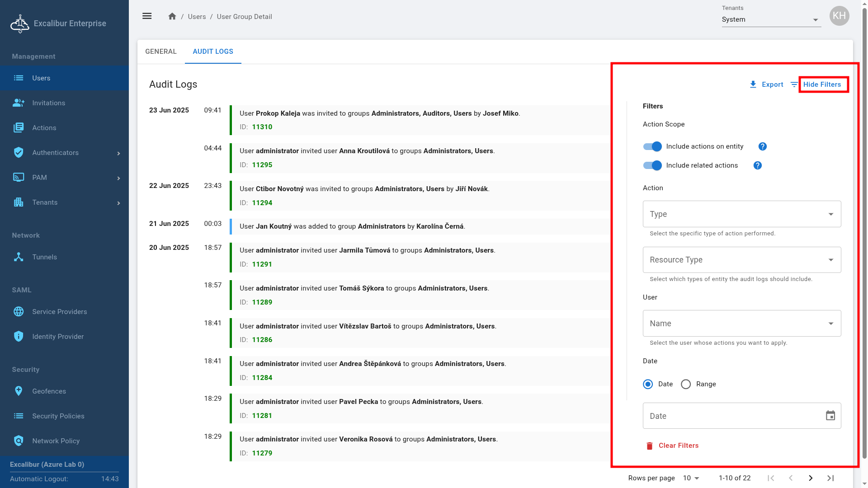Go to next page of audit logs
The width and height of the screenshot is (868, 488).
811,478
